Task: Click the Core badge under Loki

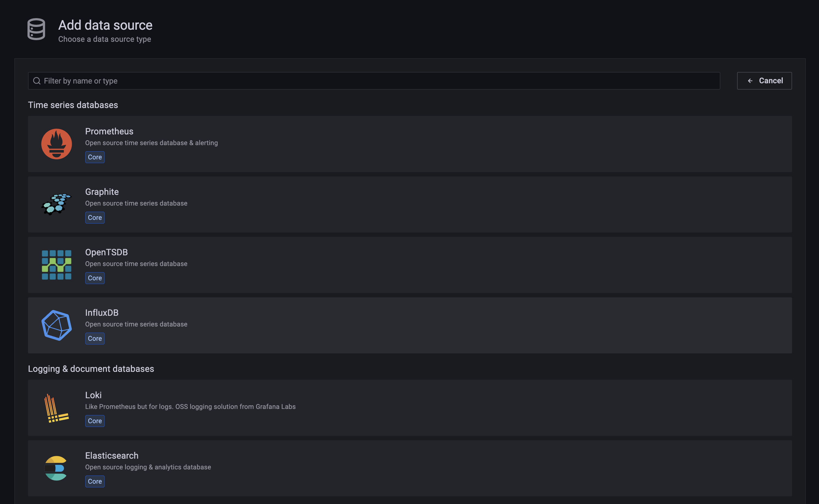Action: coord(95,421)
